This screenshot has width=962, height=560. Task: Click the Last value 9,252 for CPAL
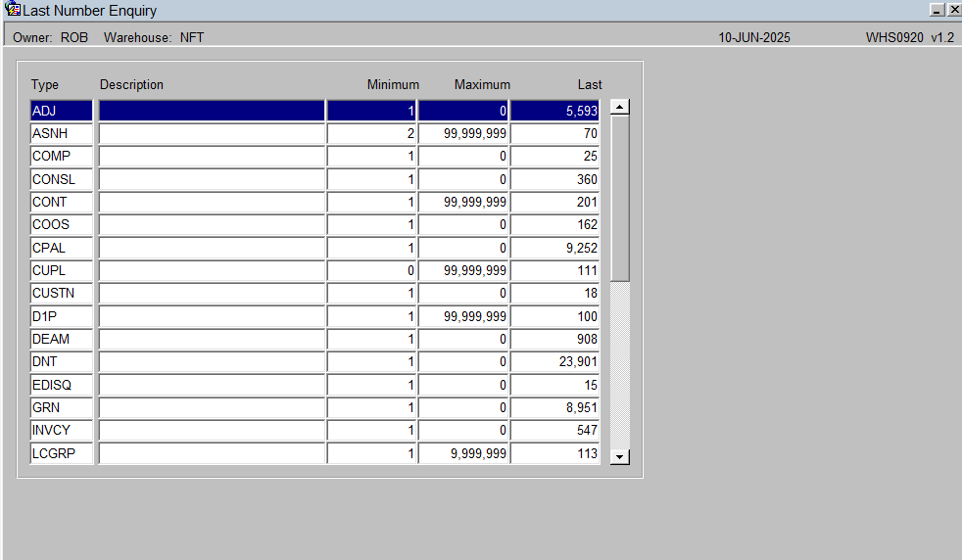pos(555,249)
